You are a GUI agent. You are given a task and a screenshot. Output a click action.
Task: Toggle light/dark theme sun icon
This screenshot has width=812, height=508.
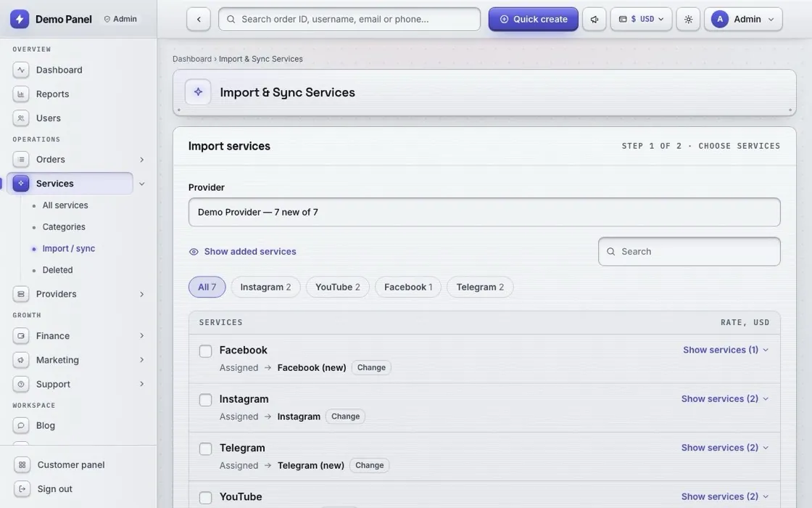click(688, 19)
